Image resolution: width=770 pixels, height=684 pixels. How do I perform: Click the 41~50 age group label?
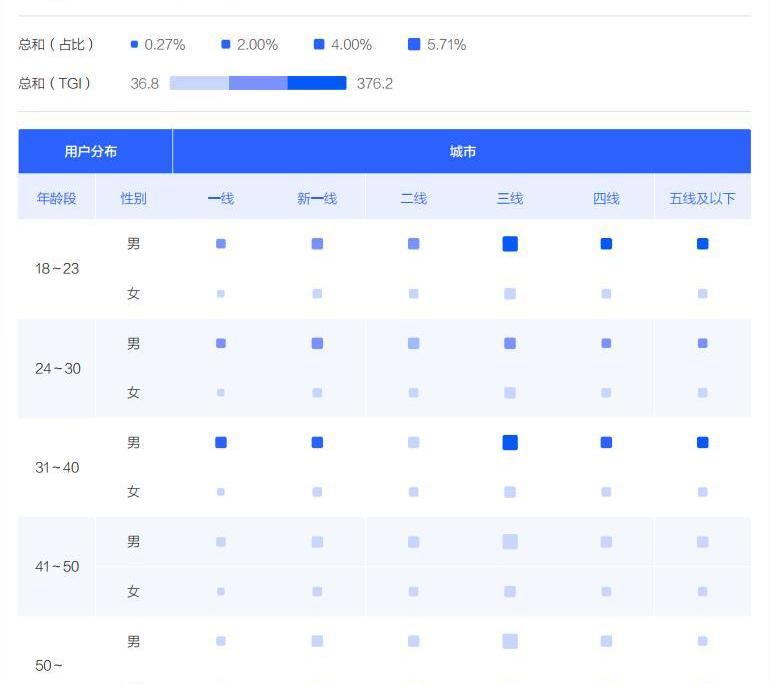(x=57, y=567)
